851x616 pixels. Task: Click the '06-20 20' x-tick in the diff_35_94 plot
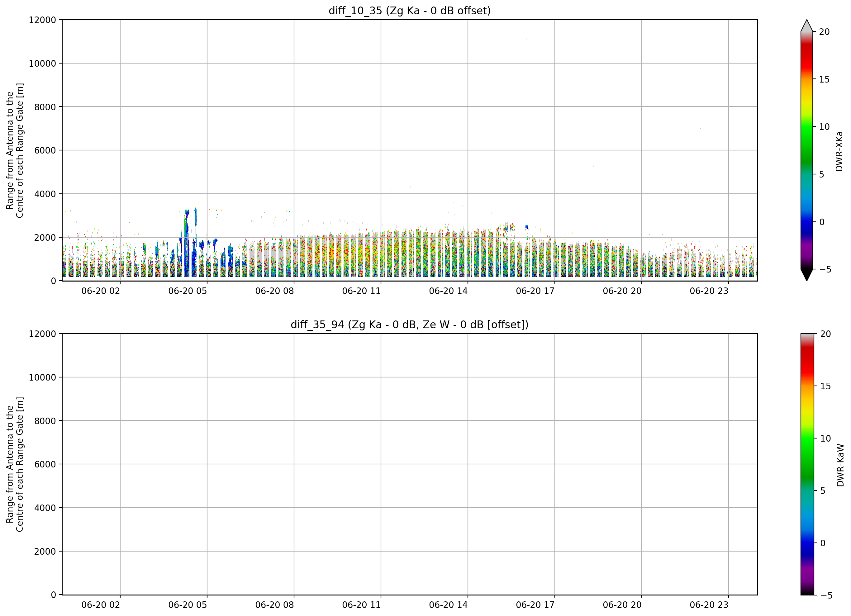[x=622, y=605]
